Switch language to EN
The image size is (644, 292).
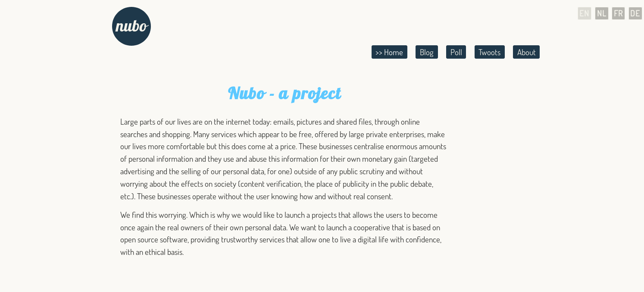pyautogui.click(x=585, y=13)
